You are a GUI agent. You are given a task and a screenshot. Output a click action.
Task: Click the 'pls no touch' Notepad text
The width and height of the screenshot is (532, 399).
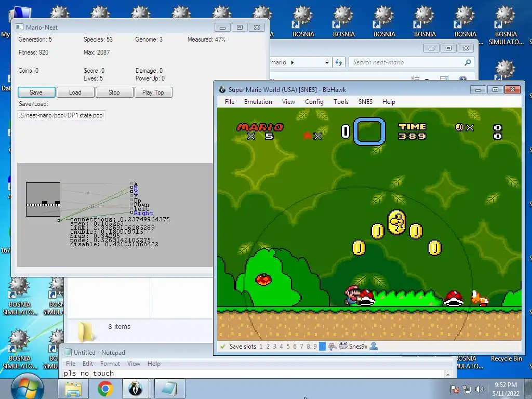click(89, 374)
